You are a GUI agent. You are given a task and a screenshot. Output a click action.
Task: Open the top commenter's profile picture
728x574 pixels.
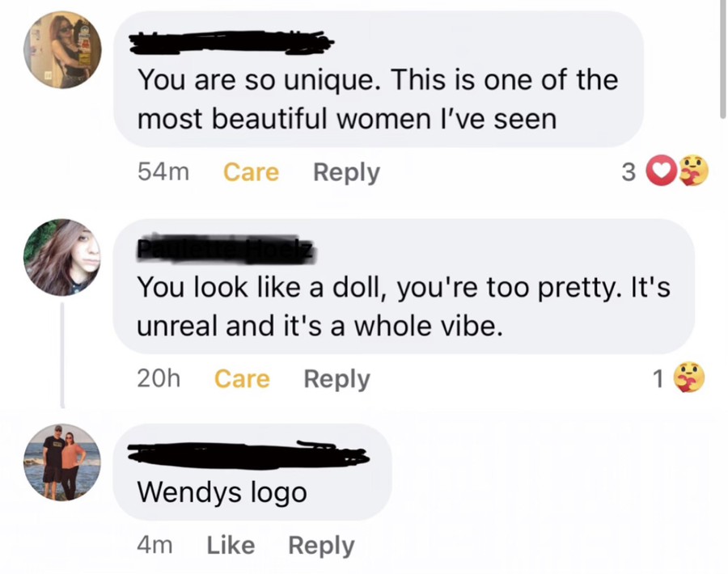(61, 49)
